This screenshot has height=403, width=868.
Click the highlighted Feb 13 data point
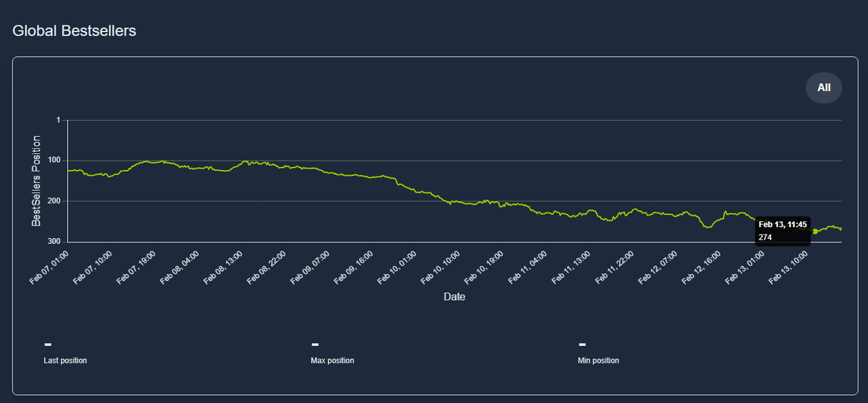[x=815, y=232]
